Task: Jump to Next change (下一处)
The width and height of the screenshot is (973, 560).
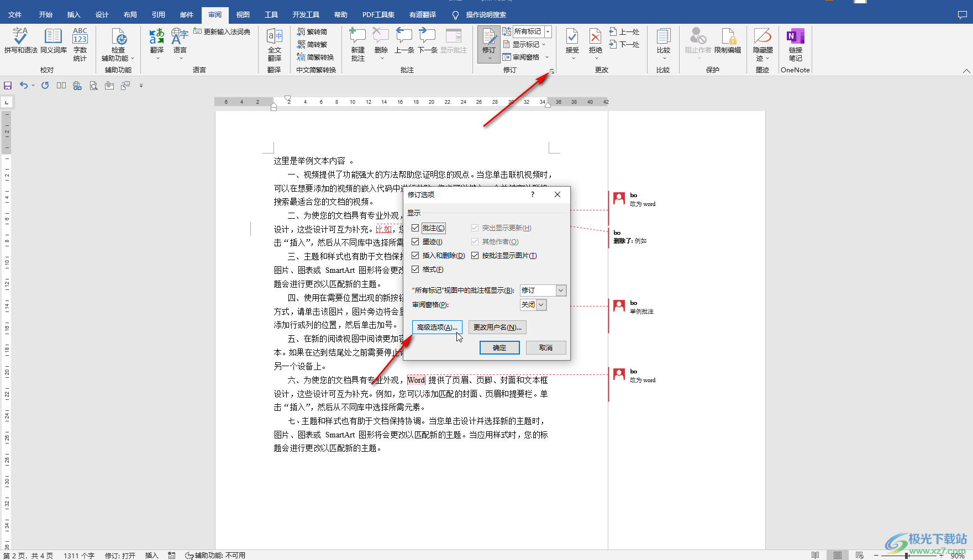Action: click(x=624, y=44)
